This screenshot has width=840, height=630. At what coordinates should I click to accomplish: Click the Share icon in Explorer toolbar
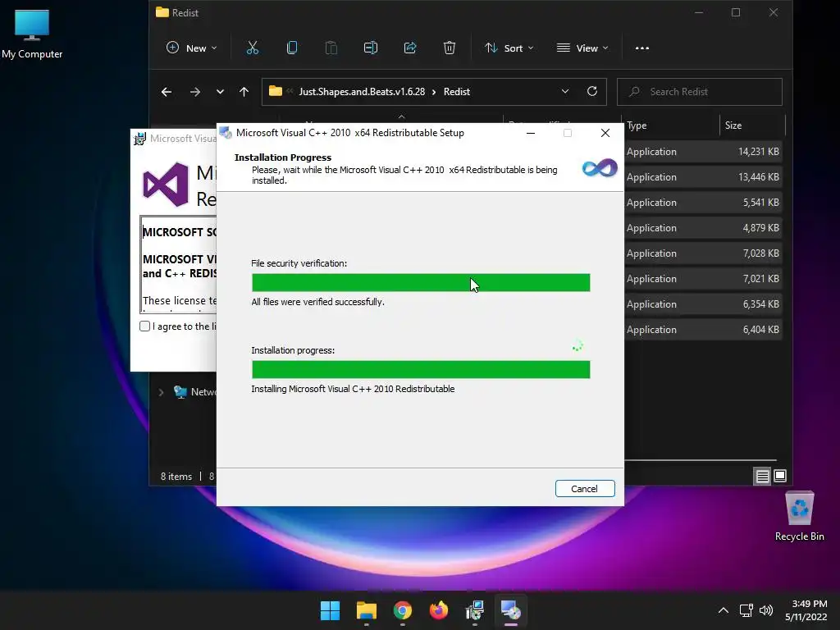point(410,48)
